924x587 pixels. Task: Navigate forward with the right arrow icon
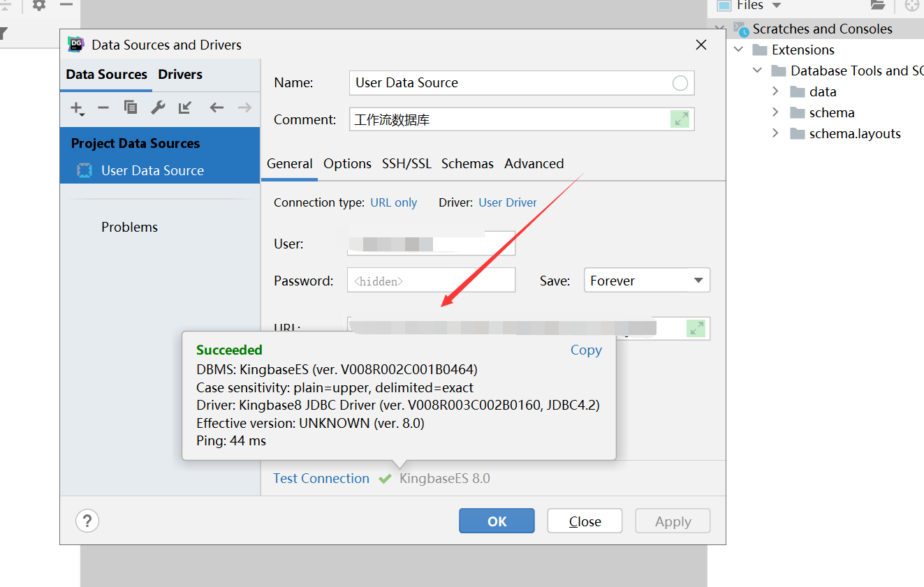(x=244, y=107)
